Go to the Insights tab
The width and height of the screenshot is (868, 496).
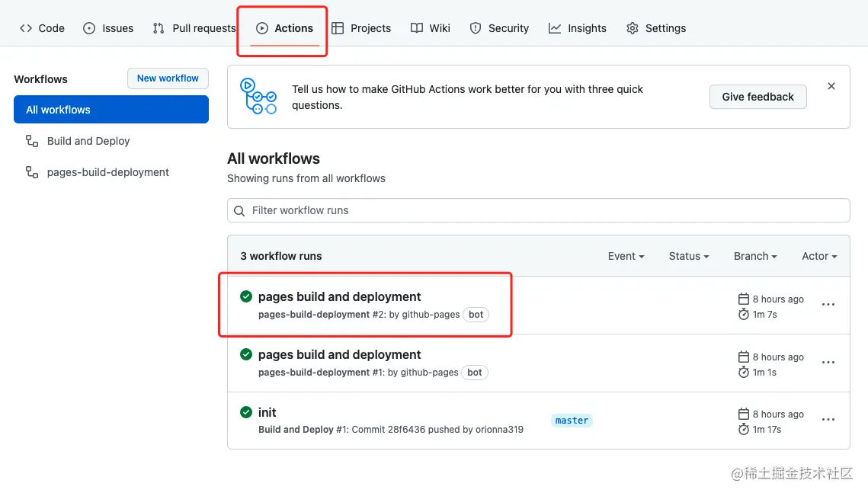pyautogui.click(x=578, y=28)
